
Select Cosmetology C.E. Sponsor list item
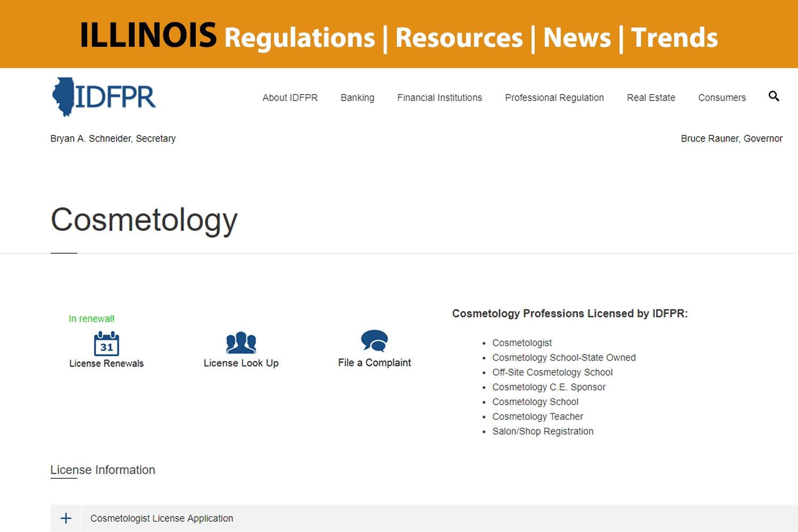[548, 387]
